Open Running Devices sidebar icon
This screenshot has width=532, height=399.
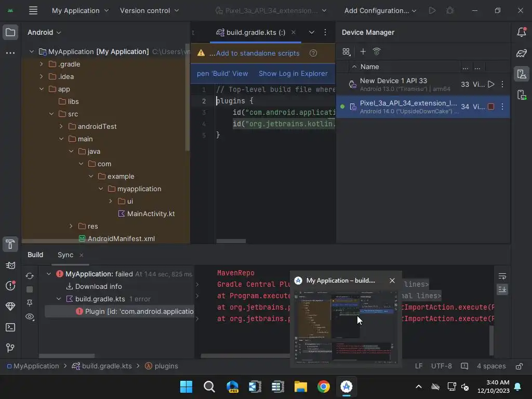pos(522,95)
